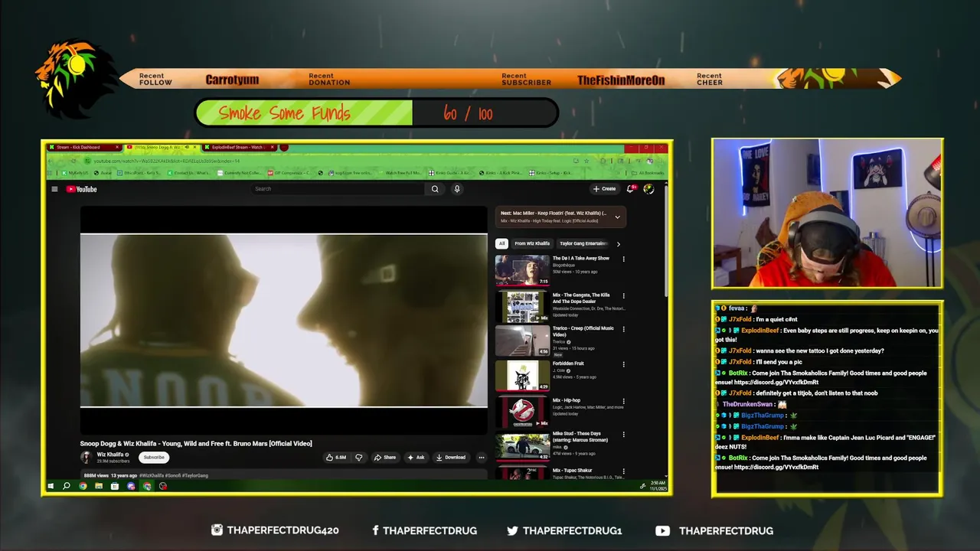Open Windows taskbar search
Viewport: 980px width, 551px height.
tap(67, 486)
